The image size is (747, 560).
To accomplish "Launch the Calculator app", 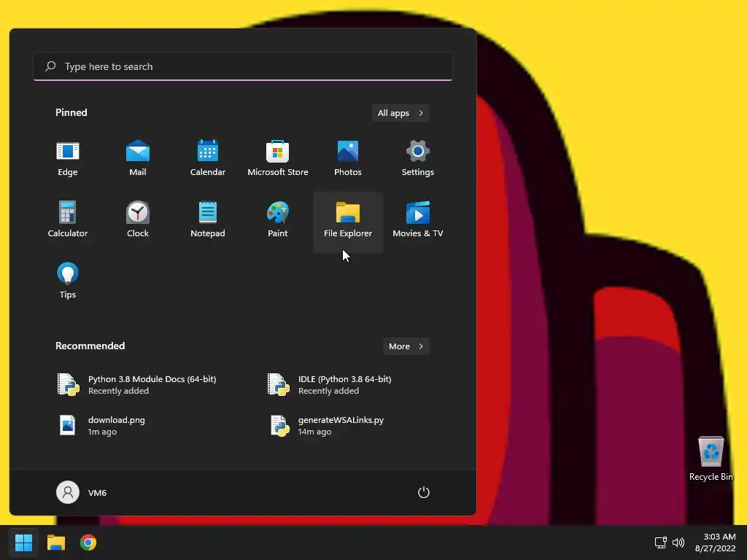I will click(68, 220).
